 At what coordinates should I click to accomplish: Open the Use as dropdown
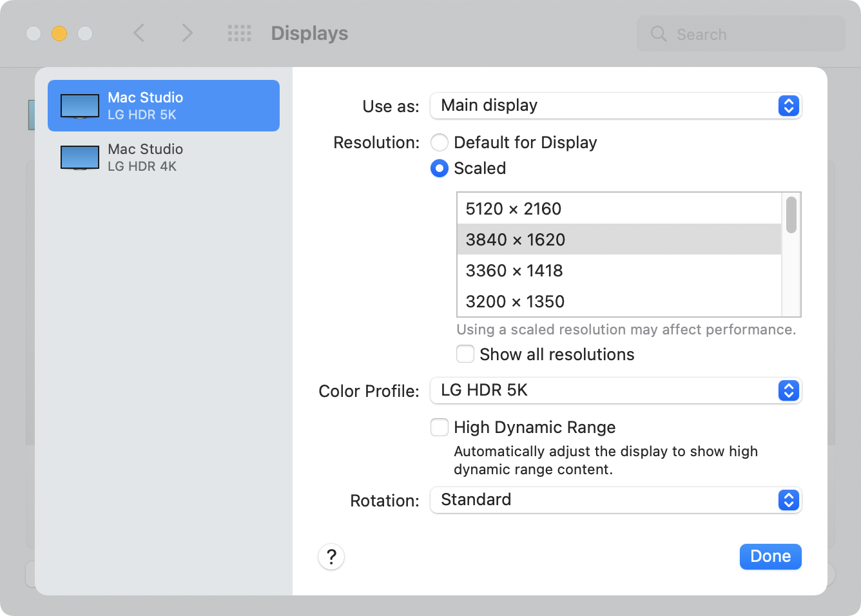click(615, 106)
